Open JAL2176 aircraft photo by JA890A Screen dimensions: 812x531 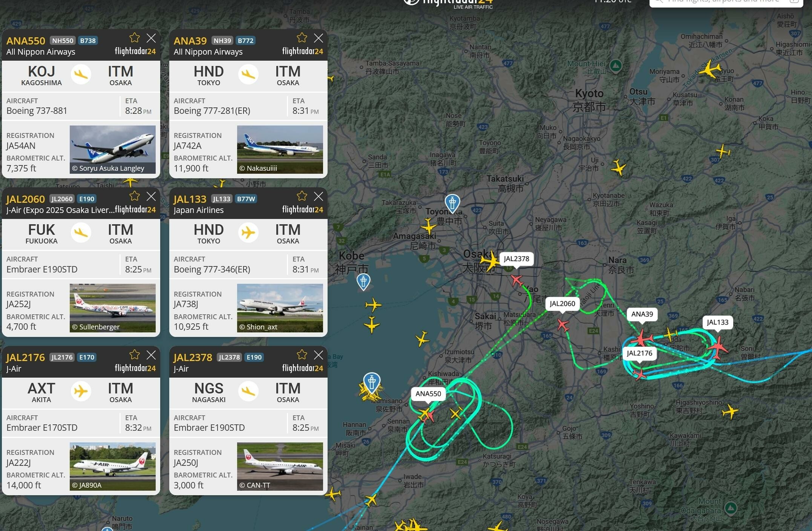coord(113,467)
